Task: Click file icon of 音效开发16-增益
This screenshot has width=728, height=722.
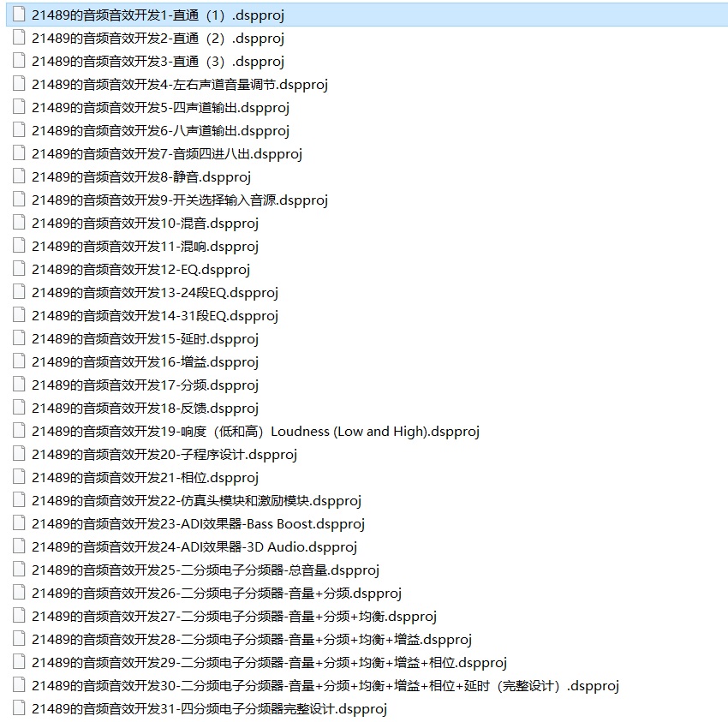Action: [19, 361]
